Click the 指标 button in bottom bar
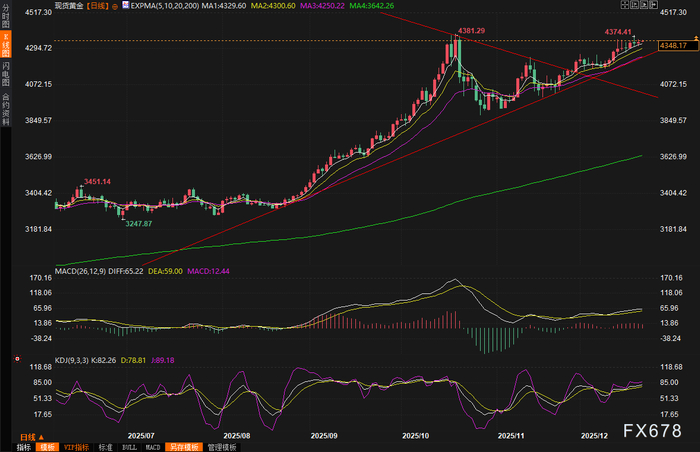The image size is (700, 452). coord(22,447)
